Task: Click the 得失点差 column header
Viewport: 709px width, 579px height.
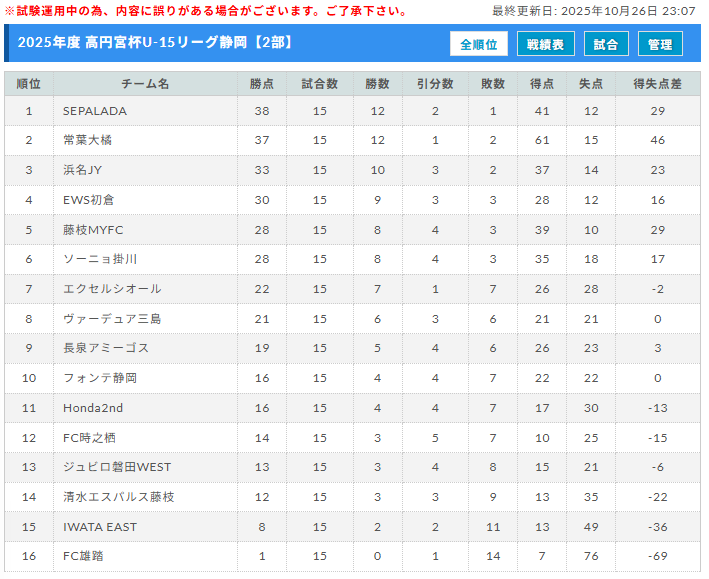Action: [x=657, y=84]
